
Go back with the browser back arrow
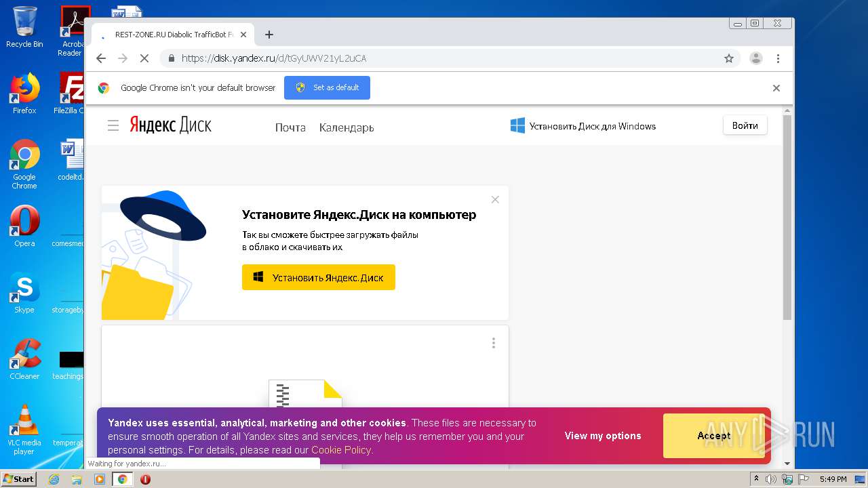click(x=101, y=58)
